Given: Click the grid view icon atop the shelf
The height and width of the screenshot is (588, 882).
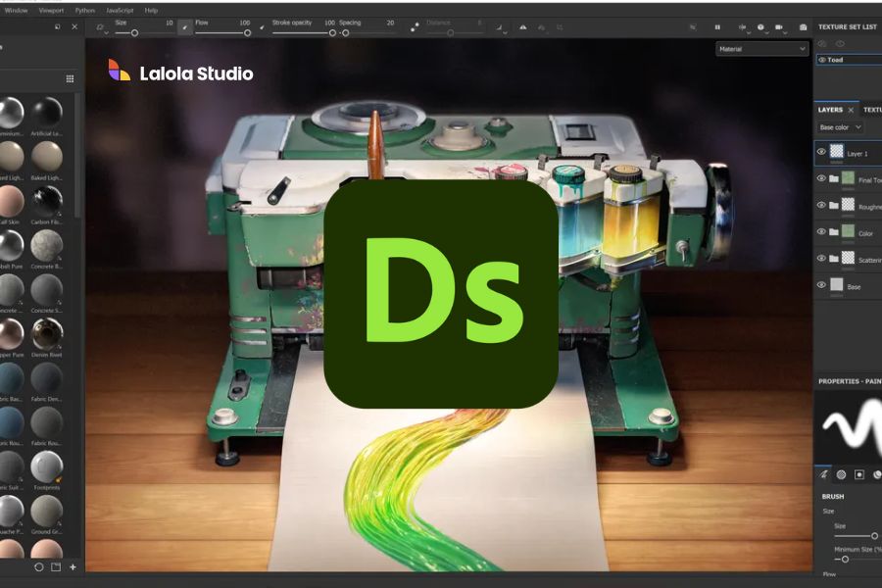Looking at the screenshot, I should point(69,78).
